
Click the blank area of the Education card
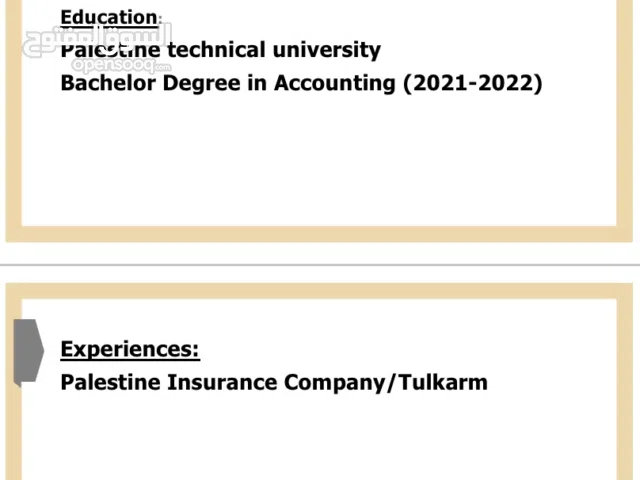coord(320,160)
